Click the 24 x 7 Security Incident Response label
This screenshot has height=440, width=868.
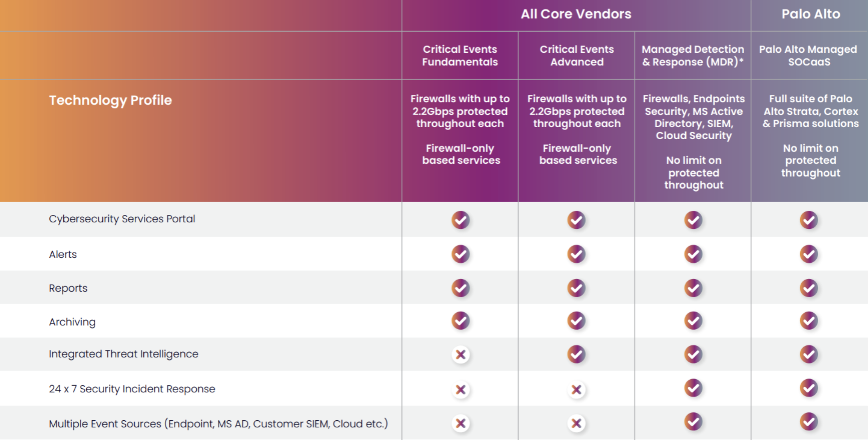(x=132, y=389)
